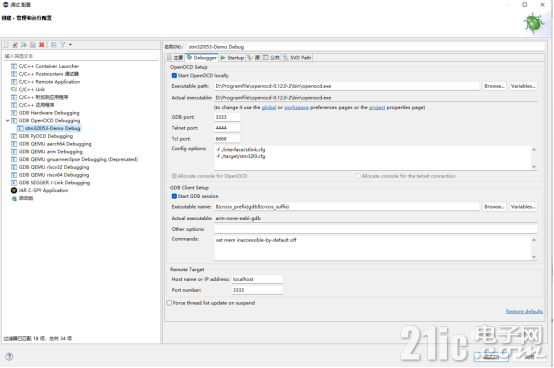
Task: Collapse the GDB OpenOCD Debugging tree node
Action: (x=7, y=121)
